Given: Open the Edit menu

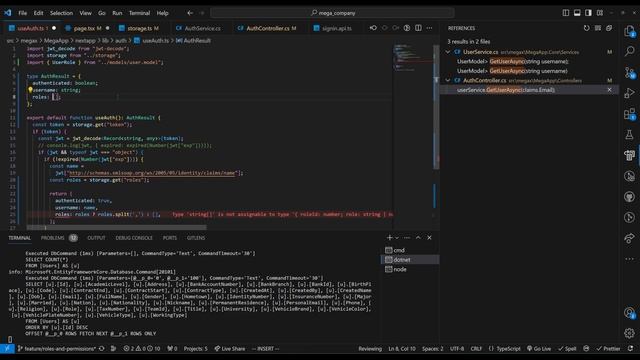Looking at the screenshot, I should 38,13.
